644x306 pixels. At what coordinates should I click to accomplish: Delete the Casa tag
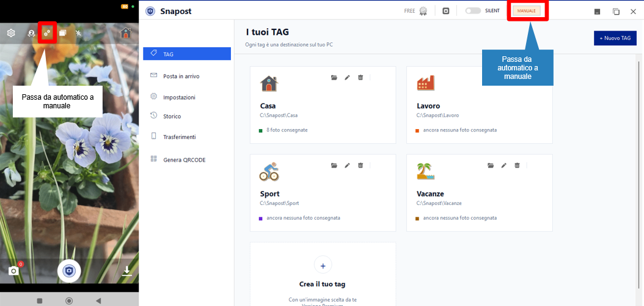pos(360,77)
